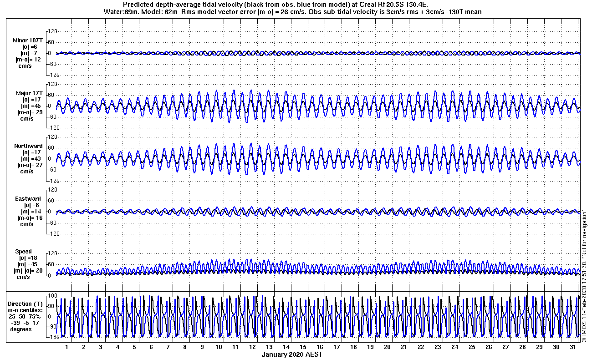Viewport: 592px width, 364px height.
Task: Select the '25 50 75%' centile header
Action: click(25, 316)
